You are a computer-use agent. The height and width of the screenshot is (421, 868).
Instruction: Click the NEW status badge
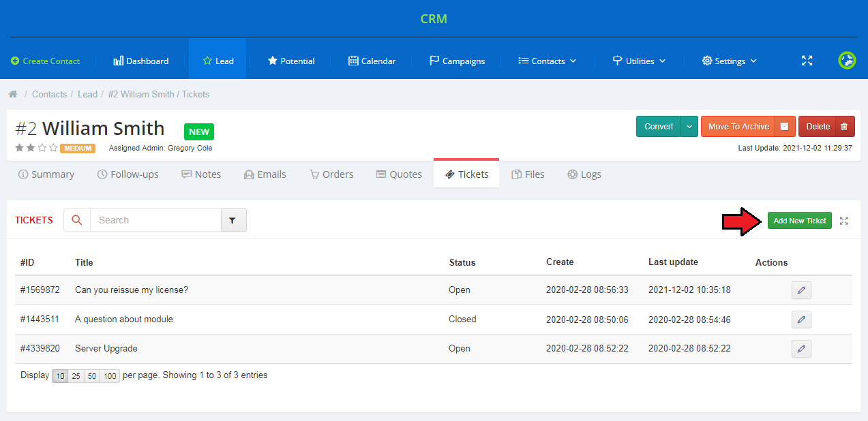coord(199,131)
